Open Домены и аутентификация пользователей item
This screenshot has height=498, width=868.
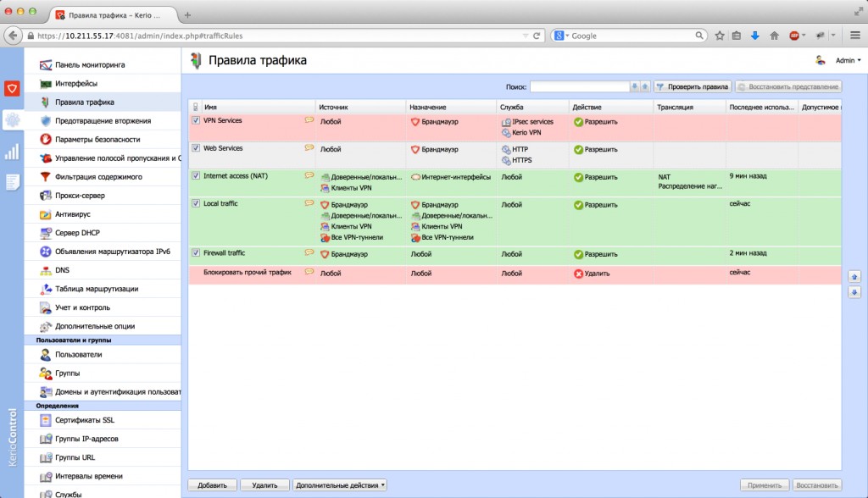point(103,392)
